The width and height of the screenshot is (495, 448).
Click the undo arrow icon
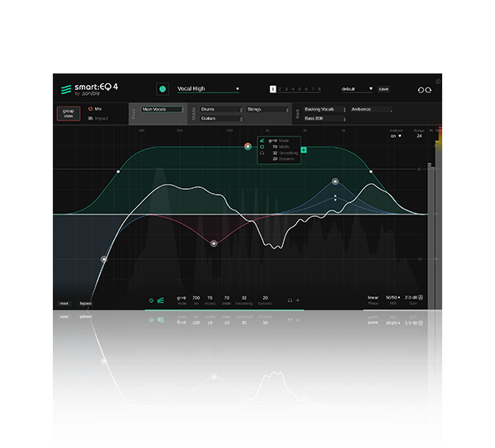pos(421,90)
